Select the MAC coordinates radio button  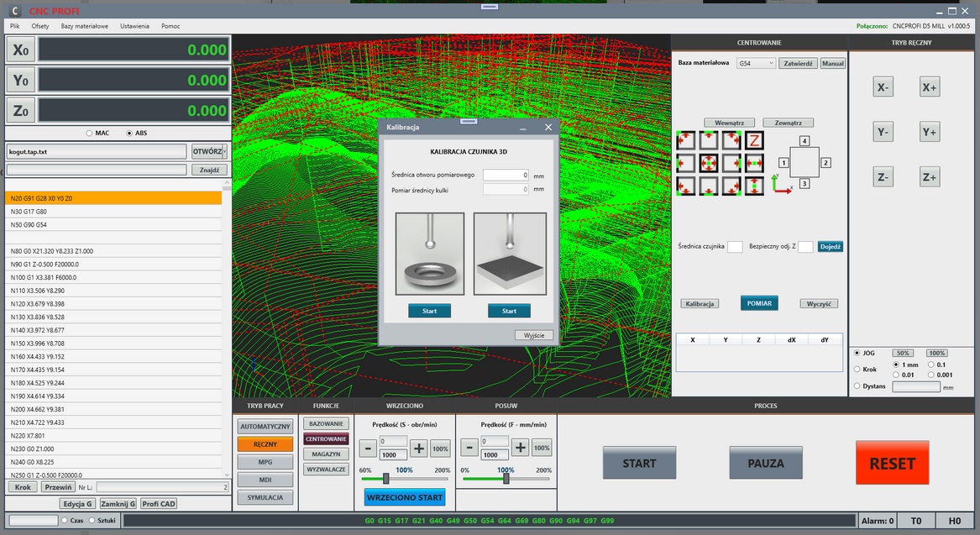89,134
